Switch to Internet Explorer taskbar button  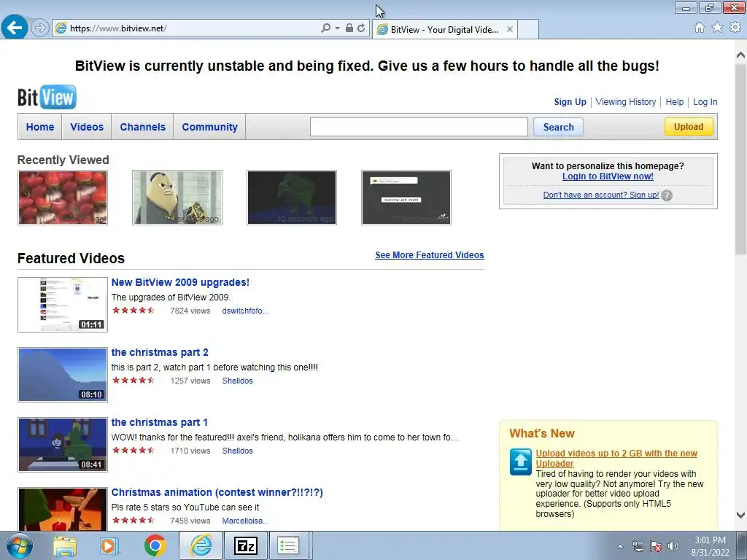201,545
